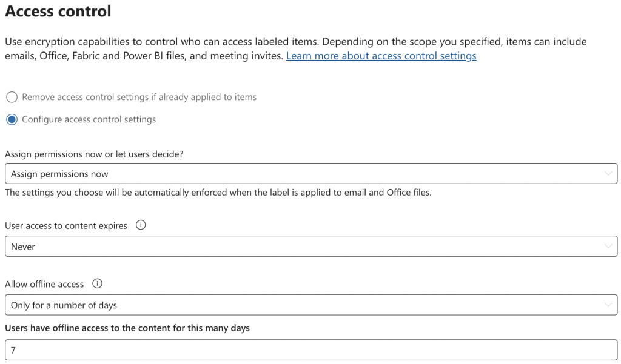Click chevron arrow on Assign permissions now box
The image size is (621, 364).
[x=608, y=174]
